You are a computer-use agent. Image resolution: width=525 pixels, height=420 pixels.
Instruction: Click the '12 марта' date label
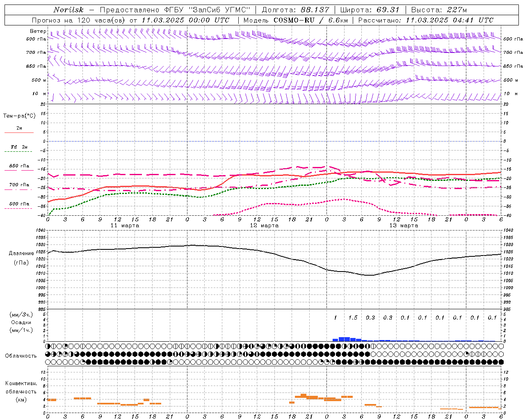264,225
